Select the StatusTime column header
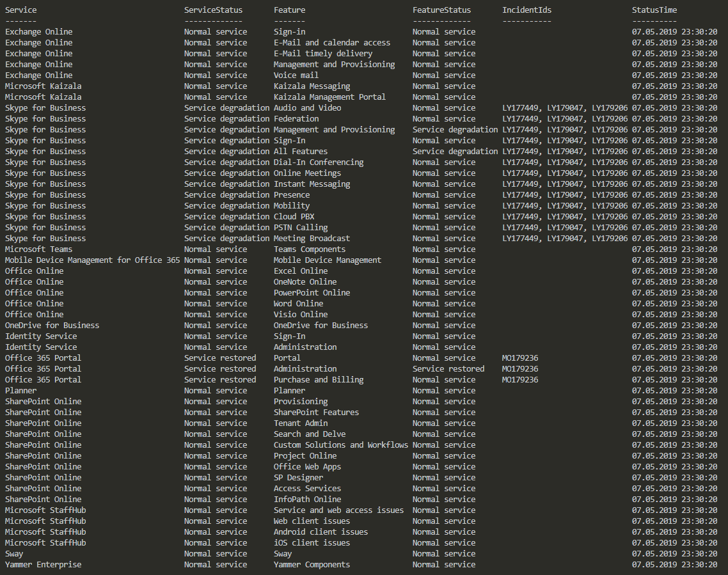 [654, 10]
